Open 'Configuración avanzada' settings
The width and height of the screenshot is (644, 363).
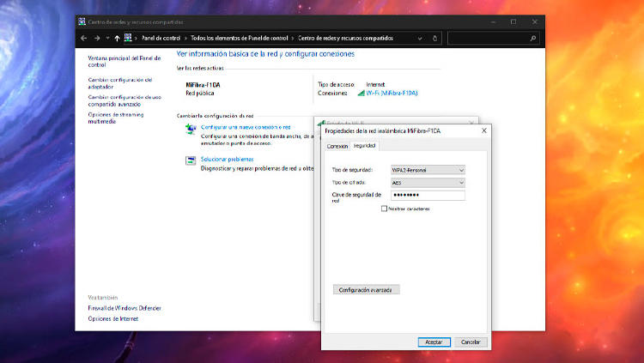(x=366, y=290)
